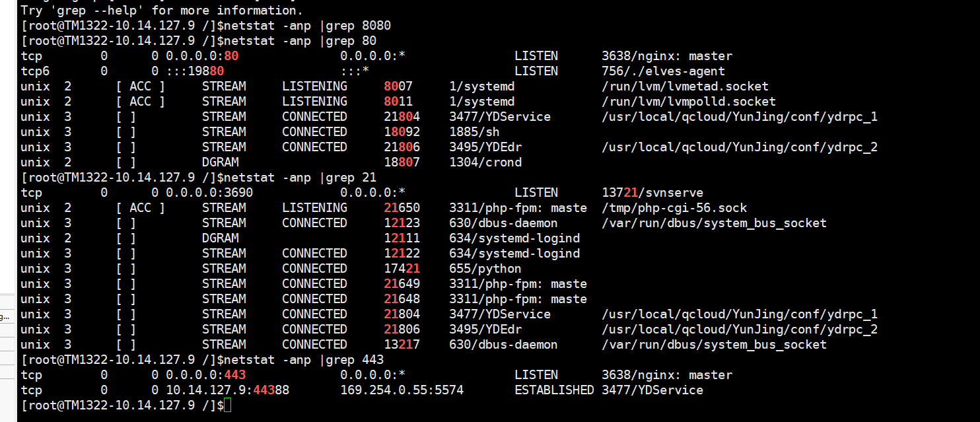This screenshot has width=980, height=422.
Task: Click the ESTABLISHED connection state
Action: 554,390
